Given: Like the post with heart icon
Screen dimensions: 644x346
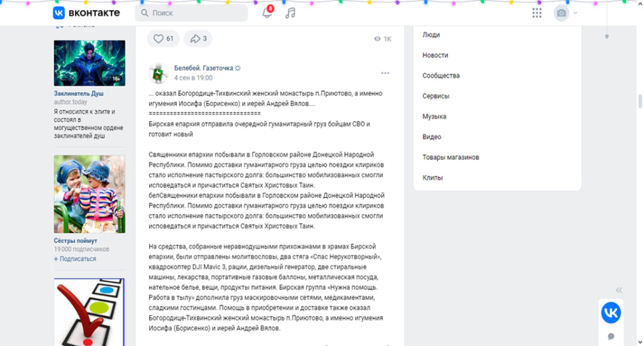Looking at the screenshot, I should [x=163, y=39].
